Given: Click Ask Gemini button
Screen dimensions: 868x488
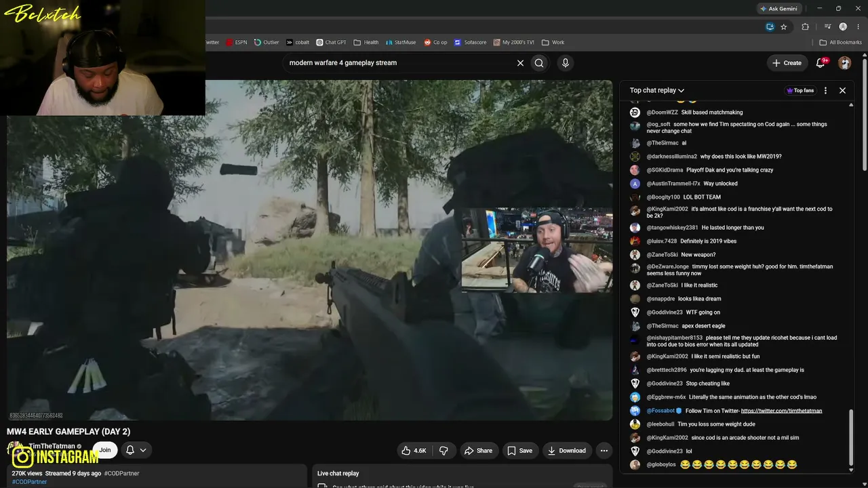Looking at the screenshot, I should click(x=778, y=9).
